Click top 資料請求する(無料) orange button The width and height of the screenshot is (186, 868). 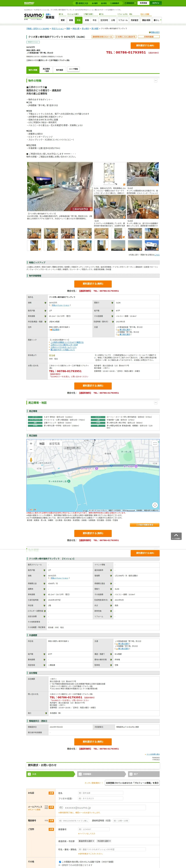pyautogui.click(x=145, y=45)
